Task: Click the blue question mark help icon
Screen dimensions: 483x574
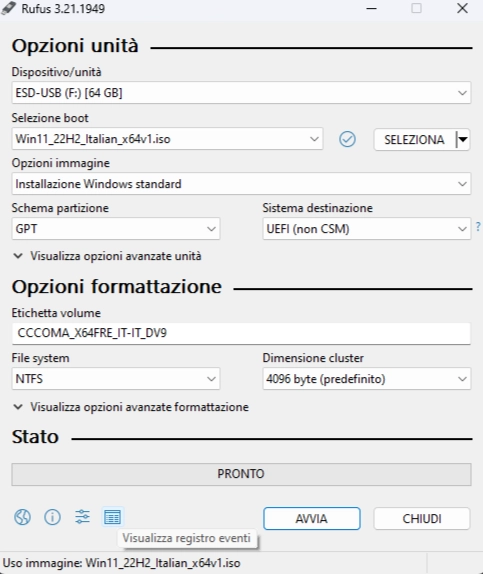Action: [478, 227]
